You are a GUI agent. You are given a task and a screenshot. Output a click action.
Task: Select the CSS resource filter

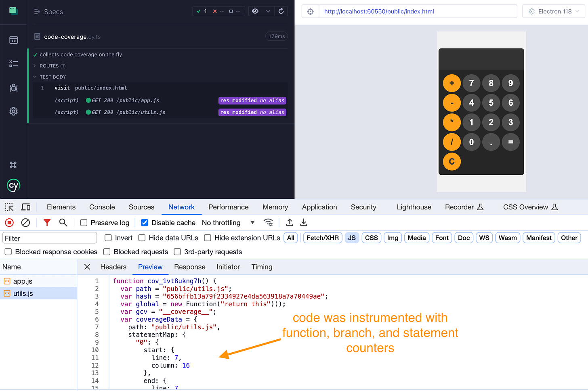coord(372,238)
